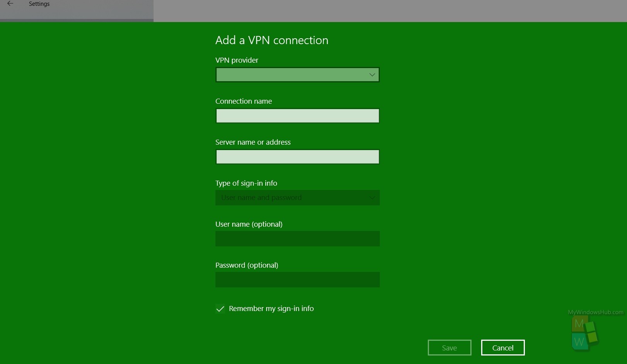Image resolution: width=627 pixels, height=364 pixels.
Task: Expand the Type of sign-in info dropdown
Action: (297, 198)
